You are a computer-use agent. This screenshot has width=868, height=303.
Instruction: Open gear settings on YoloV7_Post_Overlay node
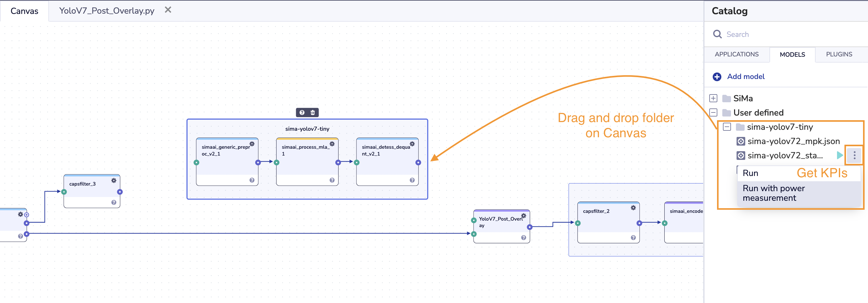(x=524, y=215)
